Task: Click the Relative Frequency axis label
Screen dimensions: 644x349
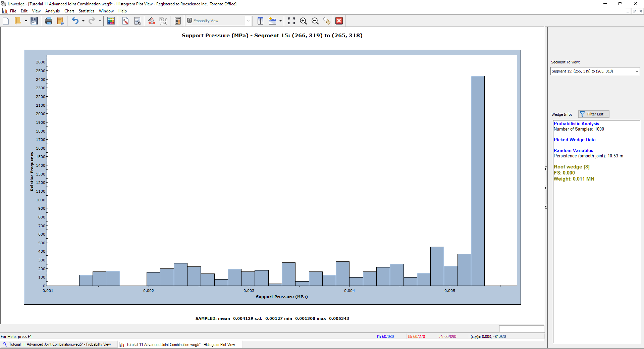Action: 32,171
